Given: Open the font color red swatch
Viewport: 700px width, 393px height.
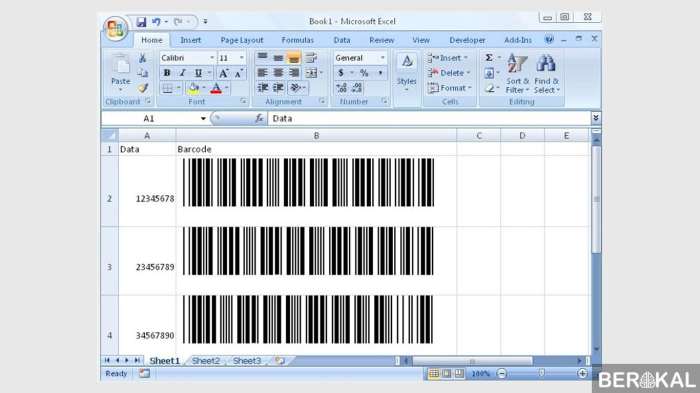Looking at the screenshot, I should click(216, 88).
